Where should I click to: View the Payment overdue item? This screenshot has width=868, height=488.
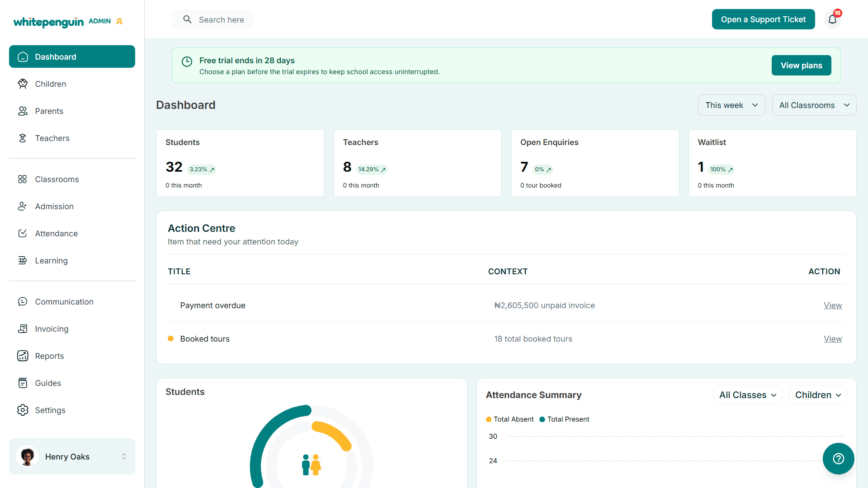click(x=832, y=305)
